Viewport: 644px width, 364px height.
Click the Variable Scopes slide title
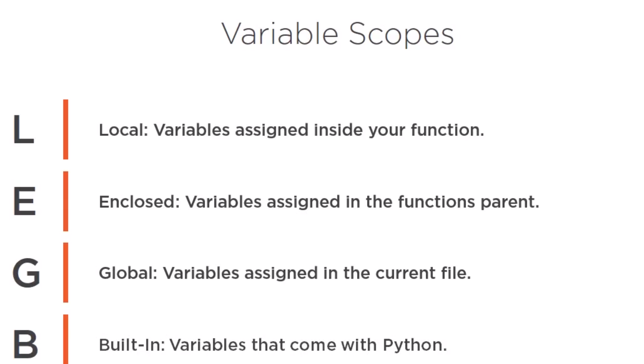click(x=337, y=34)
